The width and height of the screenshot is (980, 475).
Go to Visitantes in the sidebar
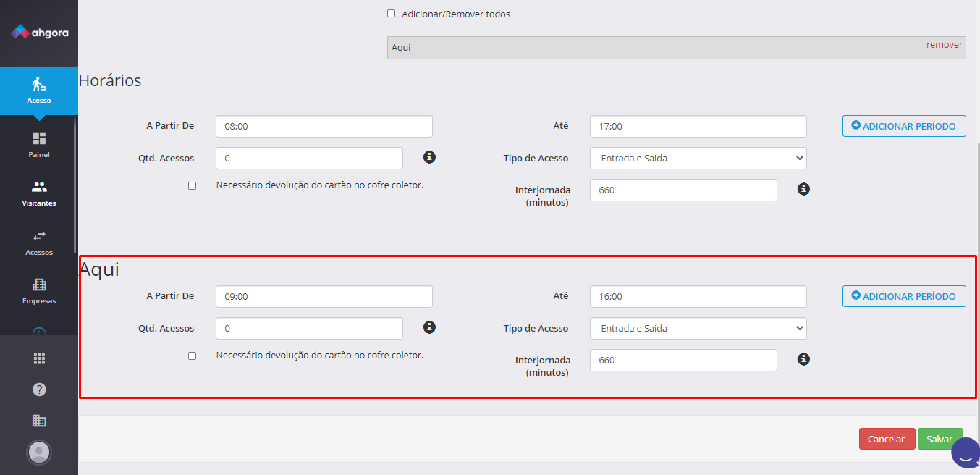(39, 193)
